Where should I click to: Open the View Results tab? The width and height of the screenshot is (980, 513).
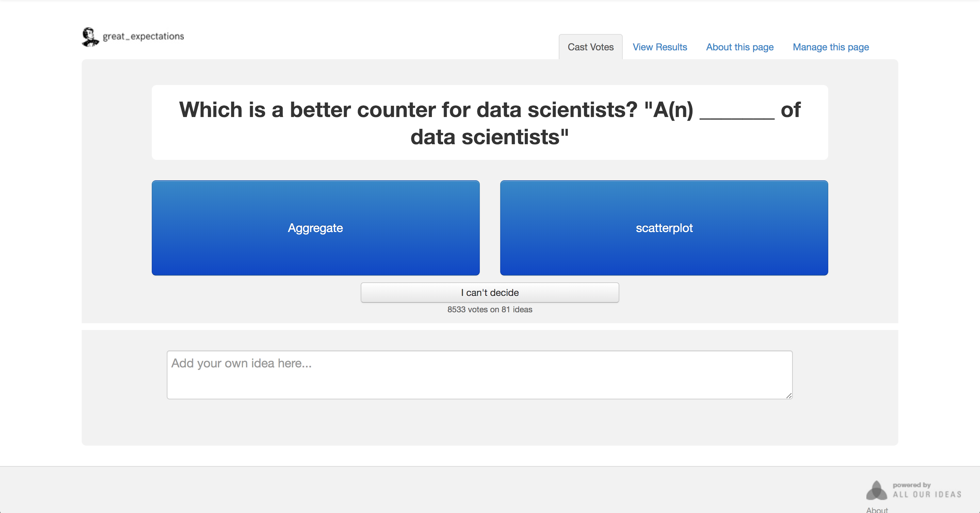pos(660,47)
